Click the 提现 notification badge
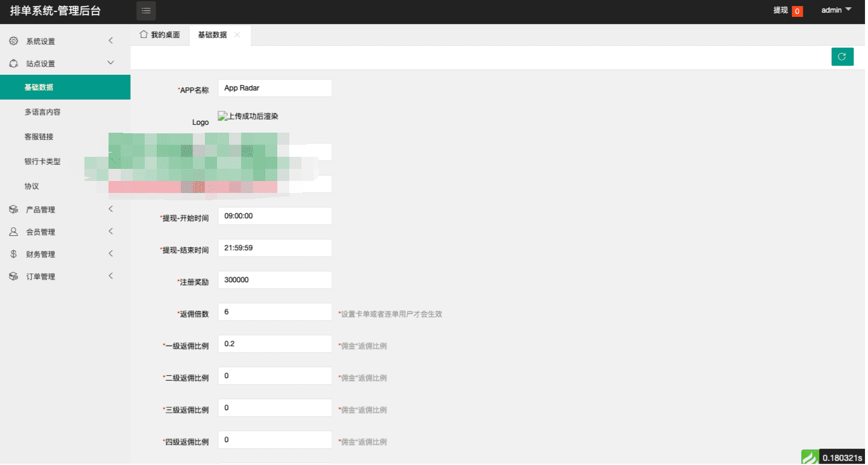Viewport: 868px width, 465px height. pos(797,11)
